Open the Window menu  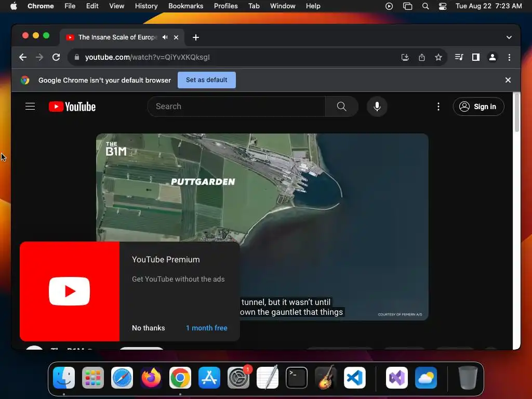[x=283, y=6]
